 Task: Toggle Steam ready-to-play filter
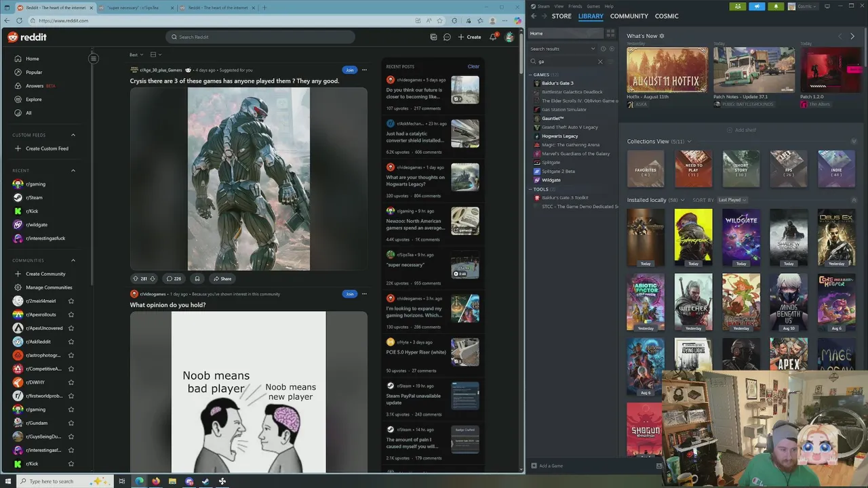pos(612,49)
